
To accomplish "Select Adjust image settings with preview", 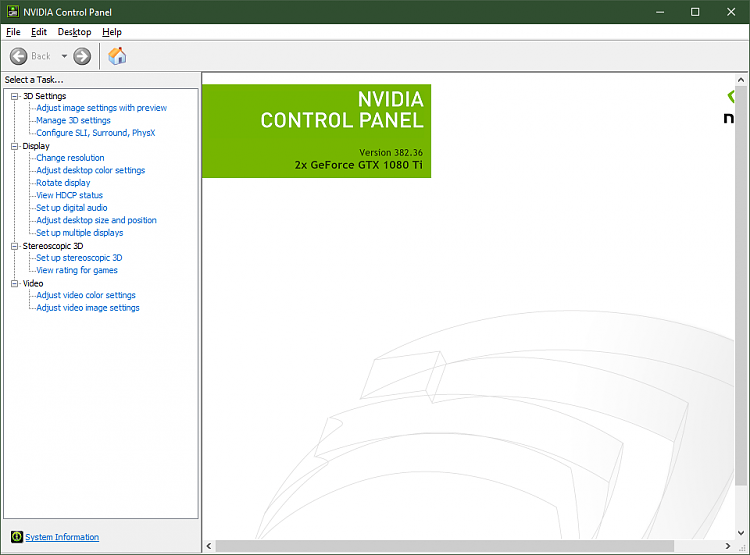I will pyautogui.click(x=101, y=108).
